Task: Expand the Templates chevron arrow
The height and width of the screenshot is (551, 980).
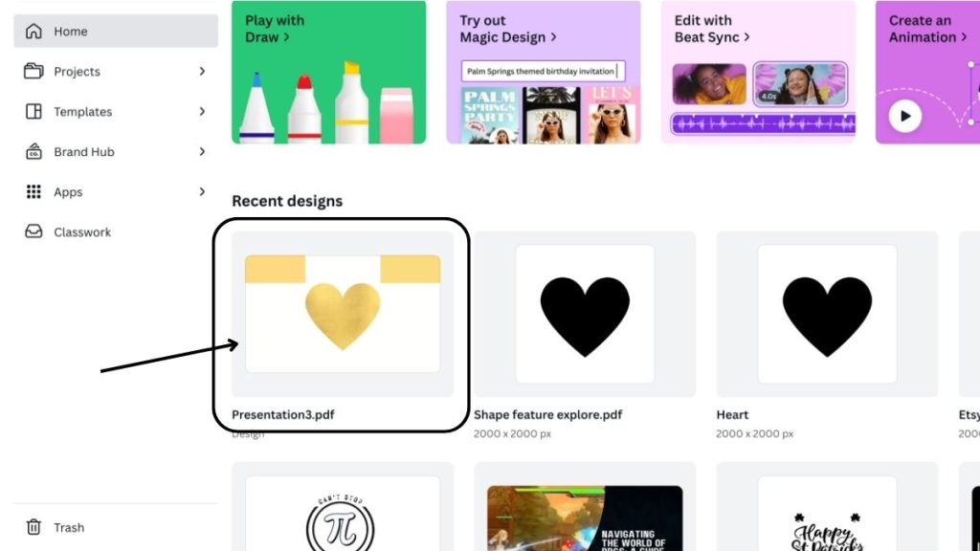Action: coord(202,111)
